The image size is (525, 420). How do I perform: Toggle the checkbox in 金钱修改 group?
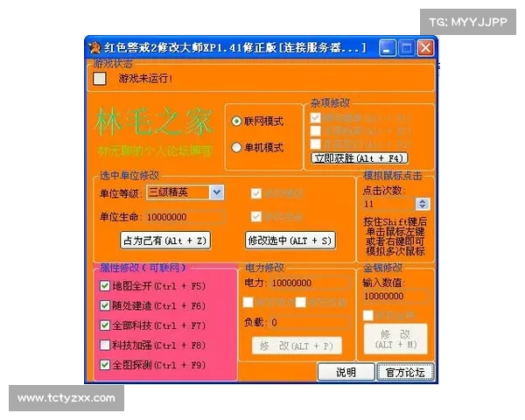[x=368, y=315]
